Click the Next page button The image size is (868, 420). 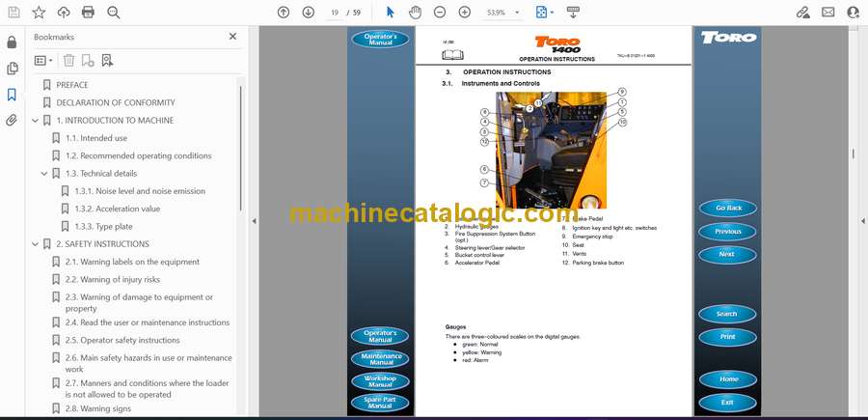pyautogui.click(x=728, y=254)
